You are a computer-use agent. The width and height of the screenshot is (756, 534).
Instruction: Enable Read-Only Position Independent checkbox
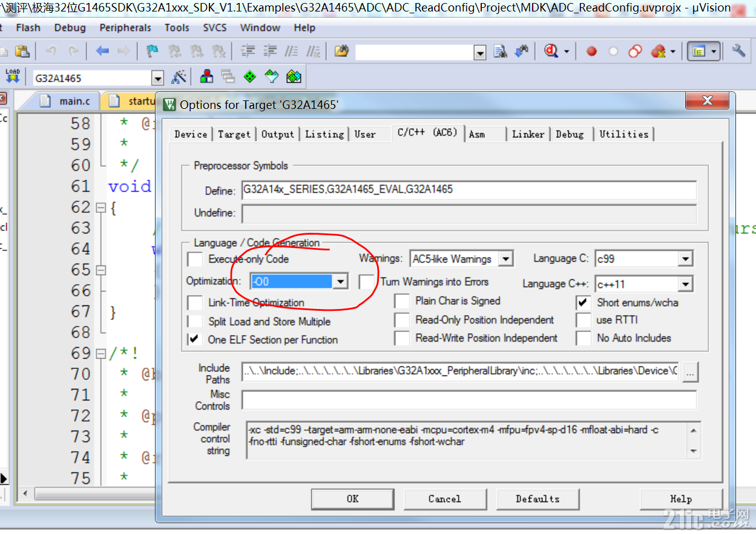402,320
